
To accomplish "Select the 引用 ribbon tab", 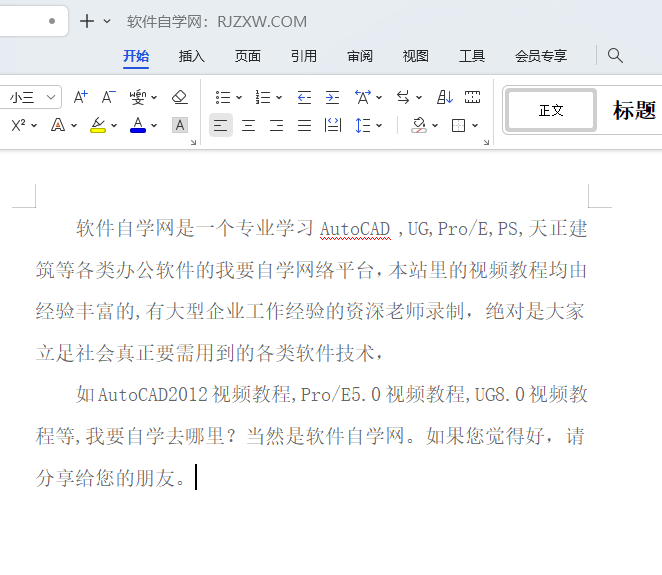I will [304, 56].
